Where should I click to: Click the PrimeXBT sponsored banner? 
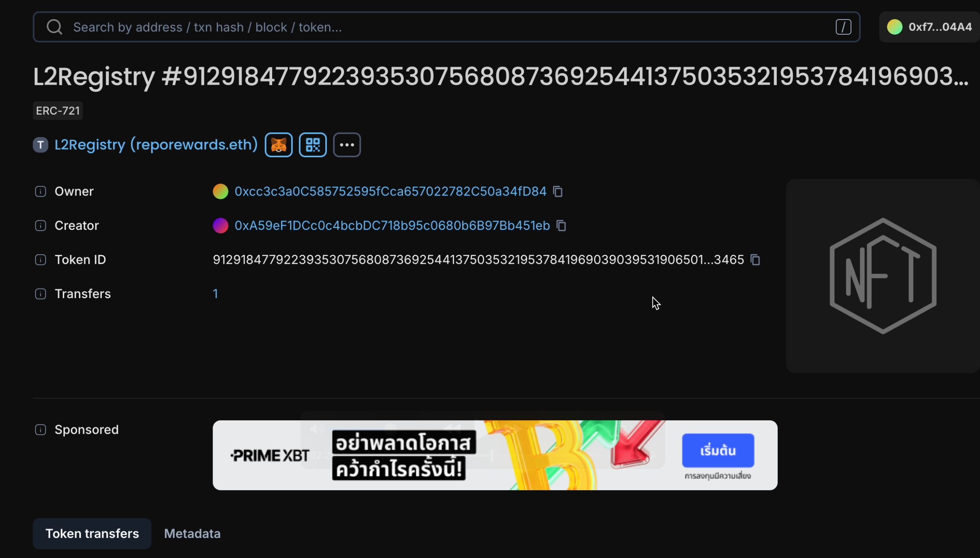click(495, 455)
